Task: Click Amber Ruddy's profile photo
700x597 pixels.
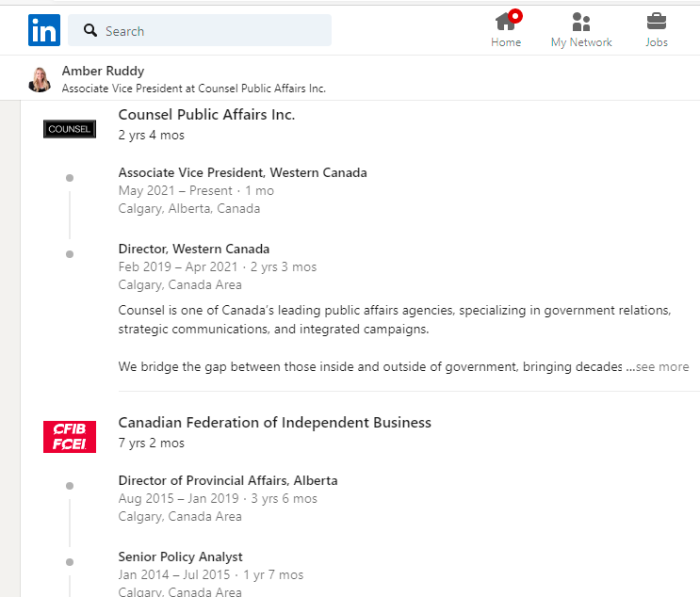Action: pos(40,79)
